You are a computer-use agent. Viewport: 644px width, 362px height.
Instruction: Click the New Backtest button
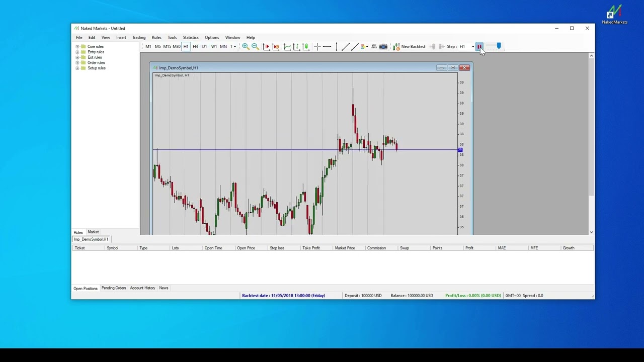pos(409,46)
